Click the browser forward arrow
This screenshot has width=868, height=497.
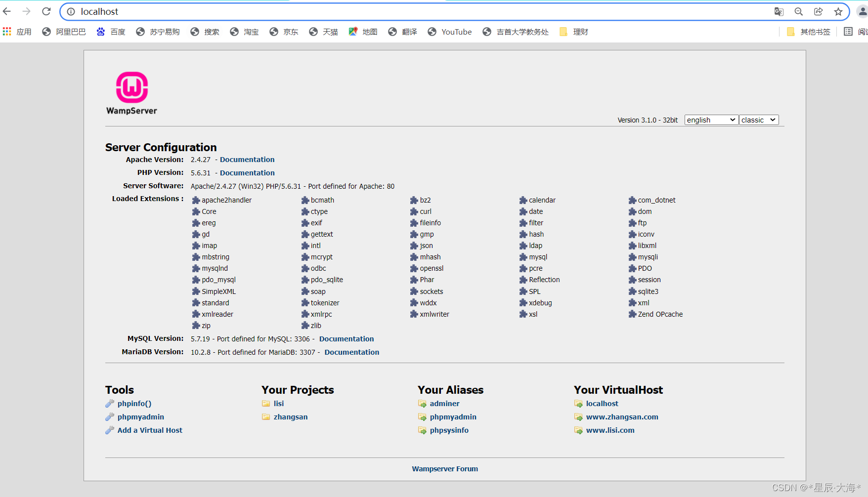27,11
